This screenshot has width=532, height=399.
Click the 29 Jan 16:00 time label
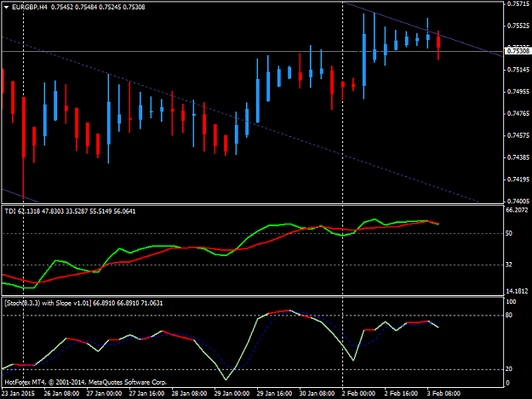274,393
